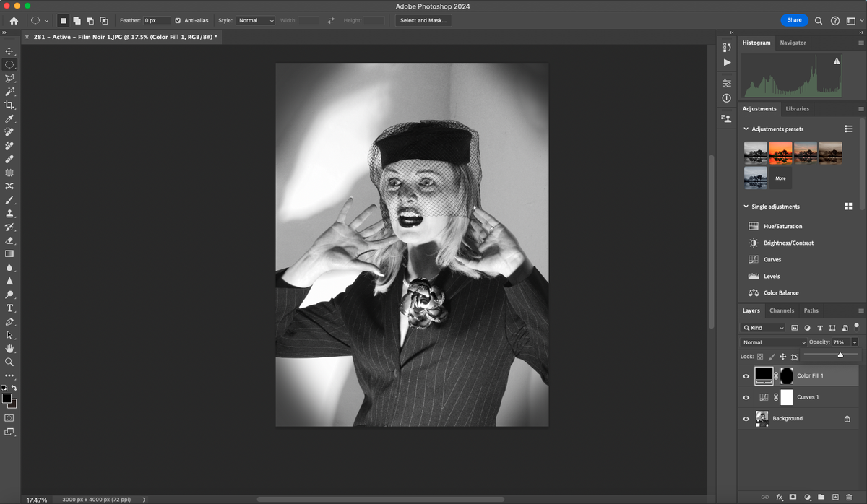Image resolution: width=867 pixels, height=504 pixels.
Task: Click the Select and Mask button
Action: coord(423,20)
